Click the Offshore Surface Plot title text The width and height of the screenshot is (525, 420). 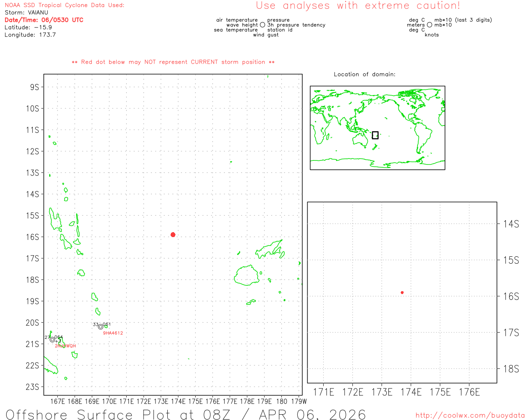(x=186, y=414)
